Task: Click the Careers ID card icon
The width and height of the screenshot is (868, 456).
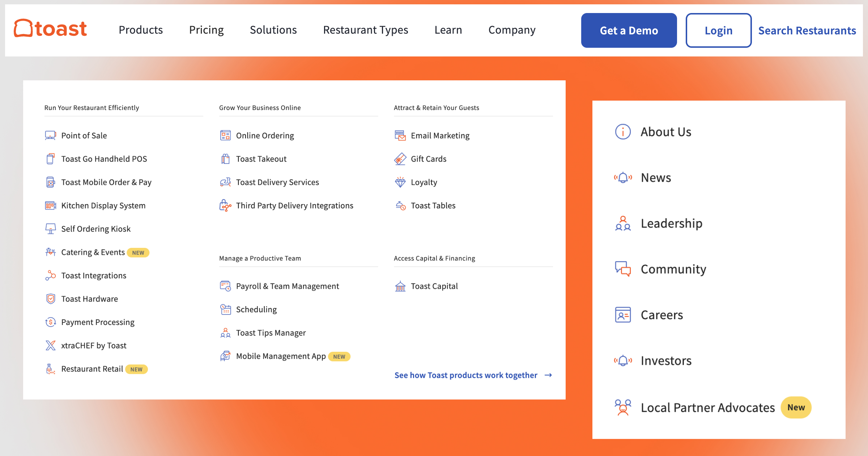Action: [x=623, y=315]
